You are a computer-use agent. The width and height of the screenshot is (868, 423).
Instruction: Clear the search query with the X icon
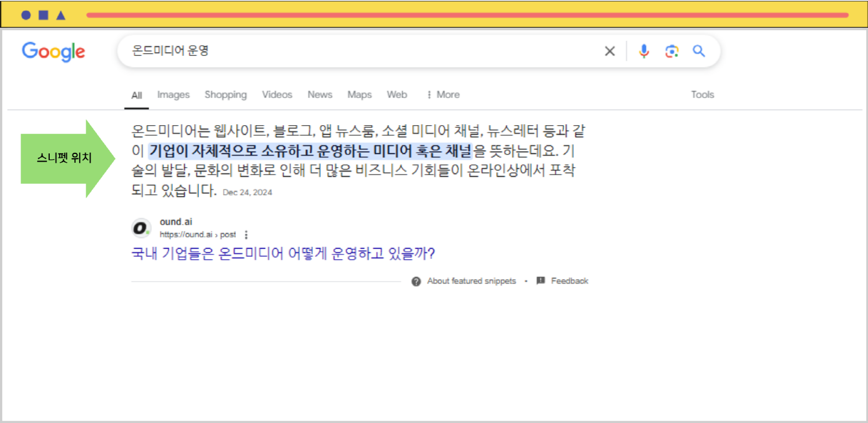[x=610, y=51]
